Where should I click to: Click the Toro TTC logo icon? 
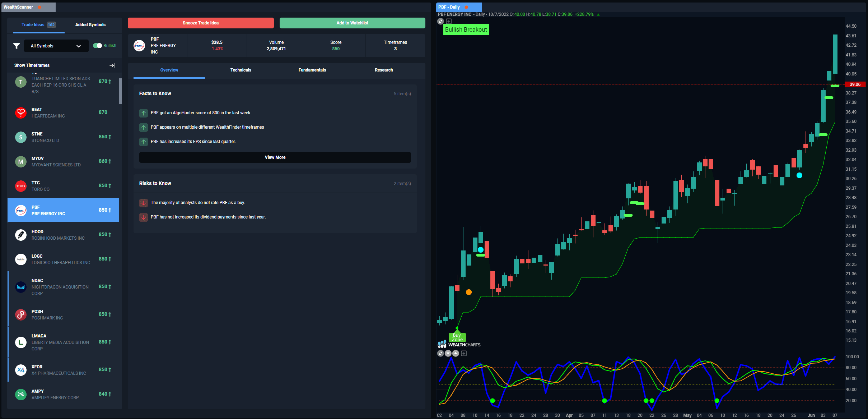tap(21, 186)
